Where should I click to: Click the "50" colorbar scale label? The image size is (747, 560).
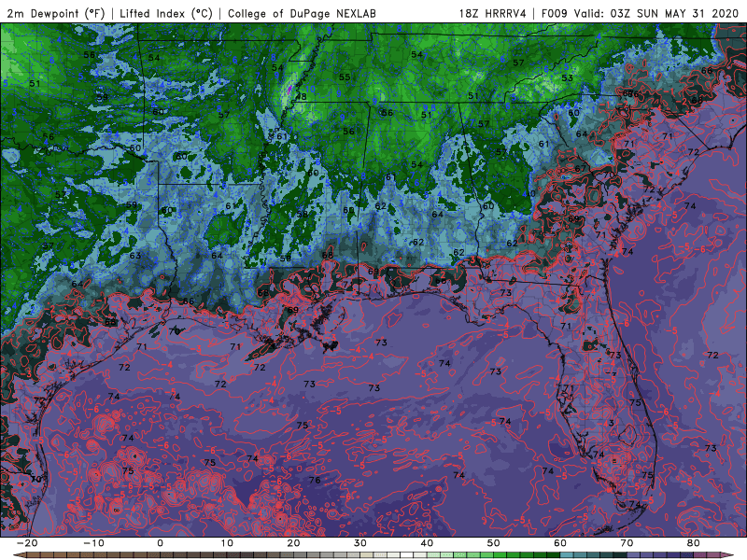click(x=494, y=543)
